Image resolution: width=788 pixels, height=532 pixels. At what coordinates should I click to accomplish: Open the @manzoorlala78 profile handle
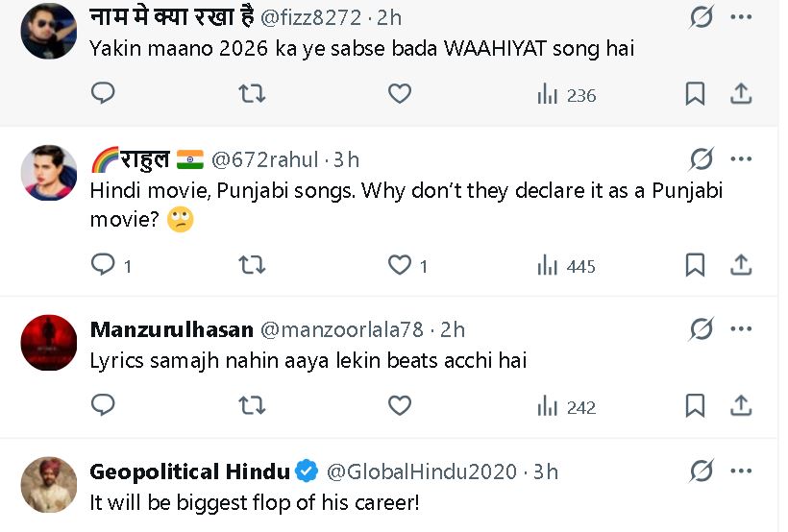(340, 329)
